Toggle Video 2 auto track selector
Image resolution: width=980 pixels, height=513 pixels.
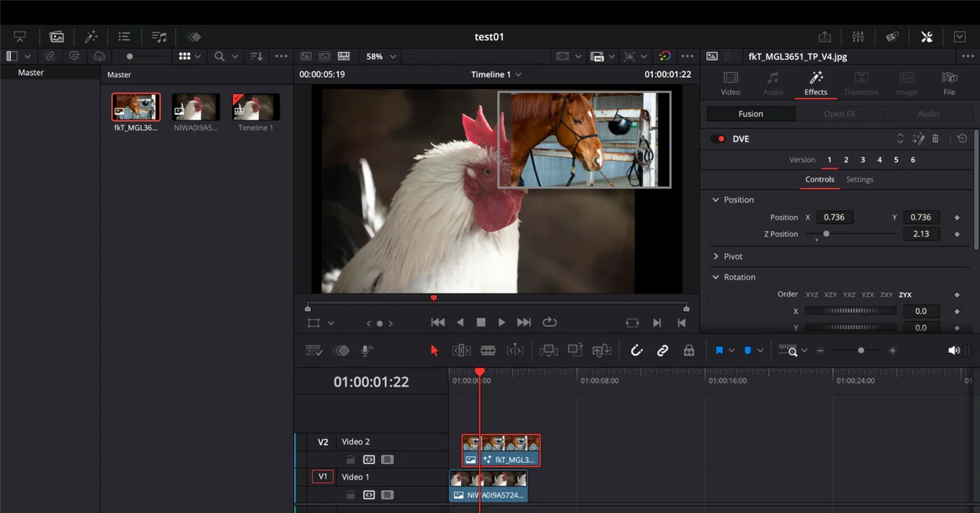tap(369, 460)
